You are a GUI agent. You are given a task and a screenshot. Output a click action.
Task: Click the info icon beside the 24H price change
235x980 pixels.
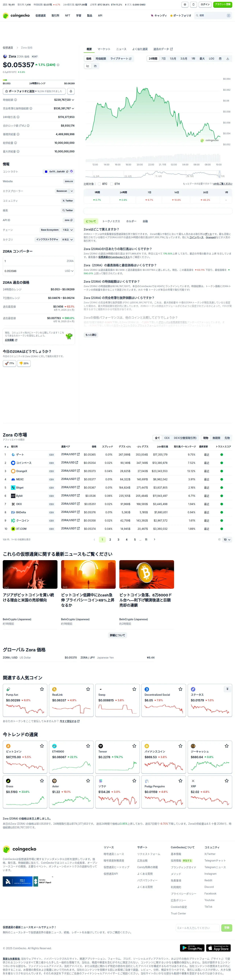pos(58,65)
